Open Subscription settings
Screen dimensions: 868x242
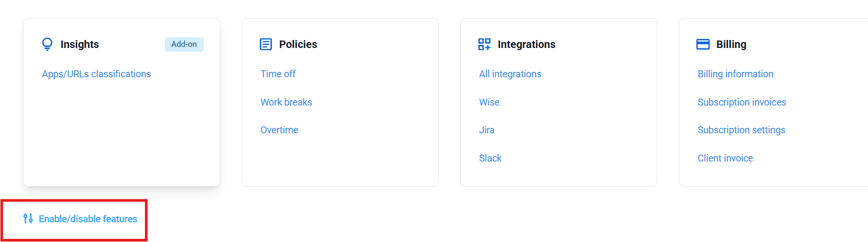tap(741, 130)
